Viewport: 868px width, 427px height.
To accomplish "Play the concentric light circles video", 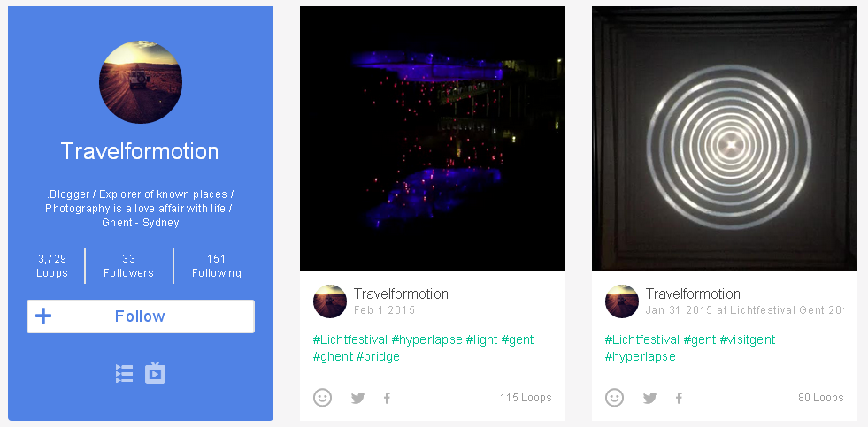I will 725,139.
